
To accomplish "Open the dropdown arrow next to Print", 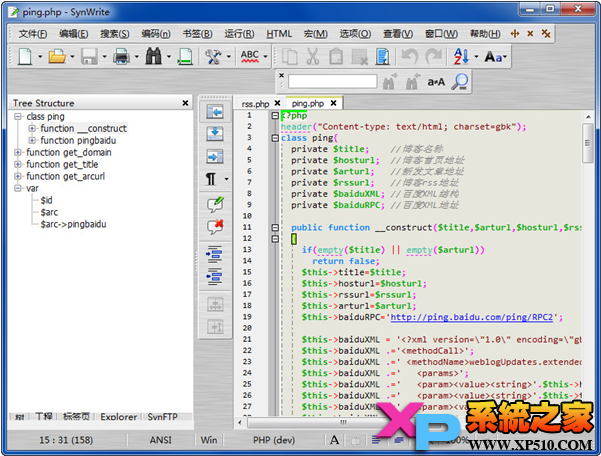I will pos(137,57).
